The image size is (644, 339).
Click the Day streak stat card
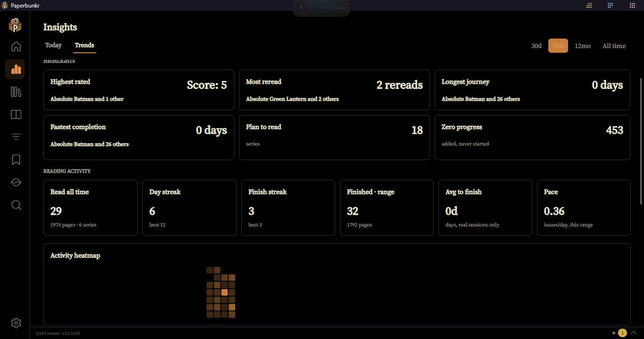pos(190,208)
